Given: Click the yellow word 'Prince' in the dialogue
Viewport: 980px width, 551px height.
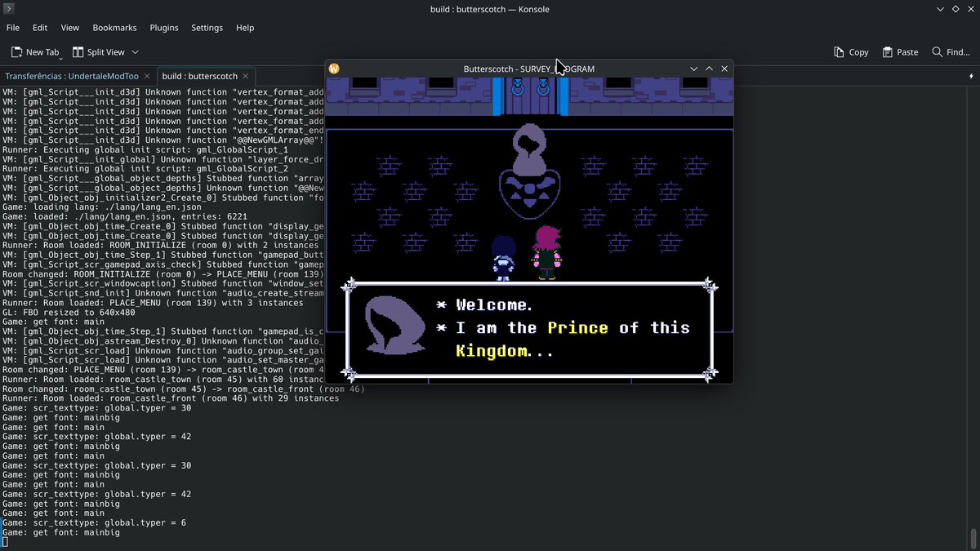Looking at the screenshot, I should point(577,328).
